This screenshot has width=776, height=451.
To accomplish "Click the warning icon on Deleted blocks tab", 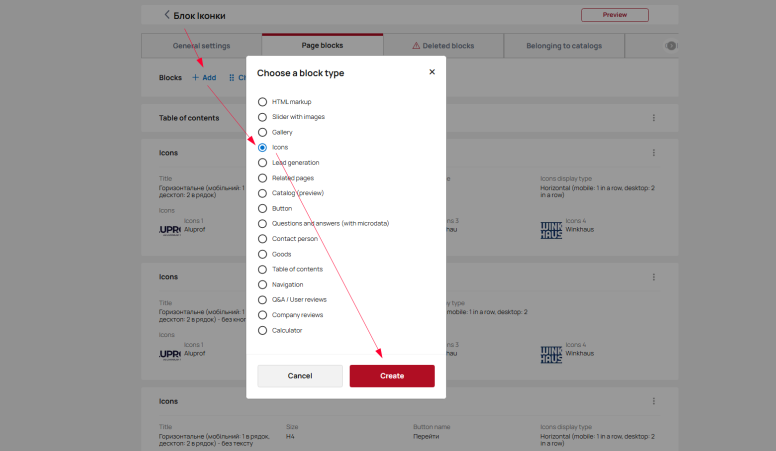I will point(416,46).
